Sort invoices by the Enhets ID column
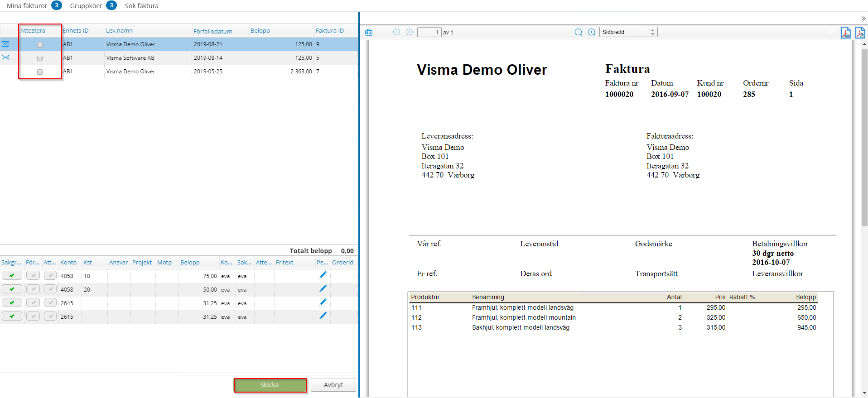868x398 pixels. click(x=76, y=31)
